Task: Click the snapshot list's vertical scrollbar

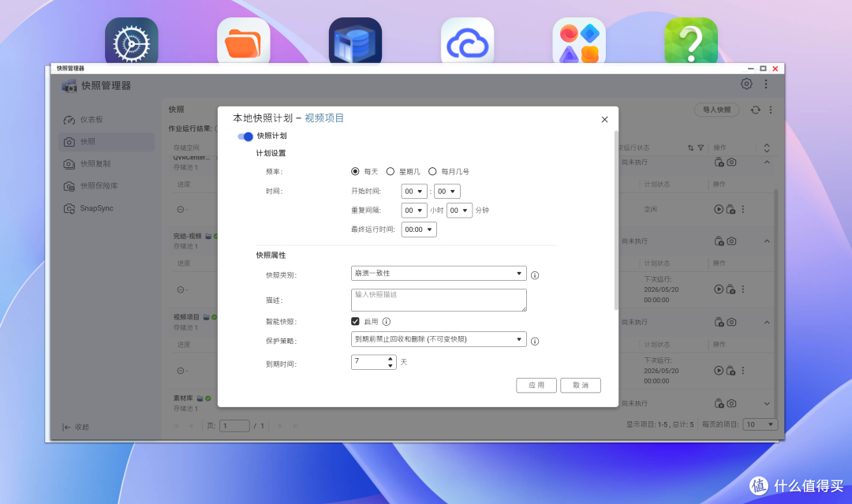Action: [776, 304]
